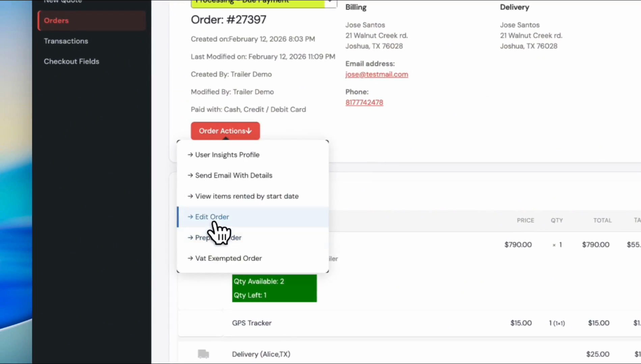Click the arrow icon before Vat Exempted Order
Image resolution: width=641 pixels, height=364 pixels.
[x=190, y=258]
